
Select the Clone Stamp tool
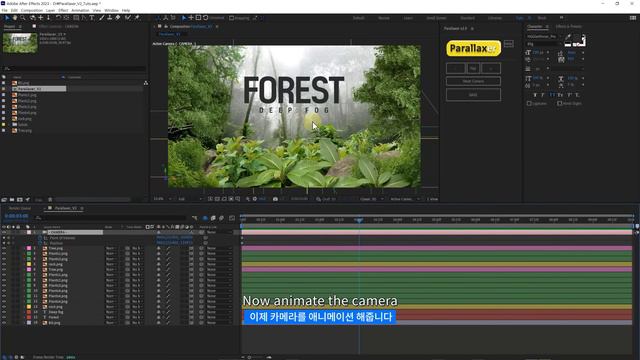[x=109, y=18]
